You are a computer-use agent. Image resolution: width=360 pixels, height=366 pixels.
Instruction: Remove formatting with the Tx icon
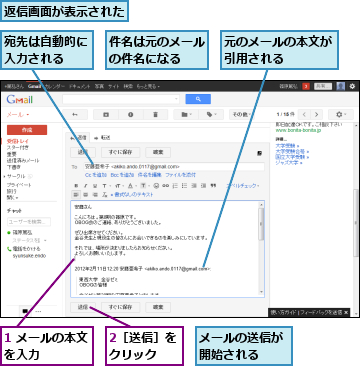coord(104,194)
